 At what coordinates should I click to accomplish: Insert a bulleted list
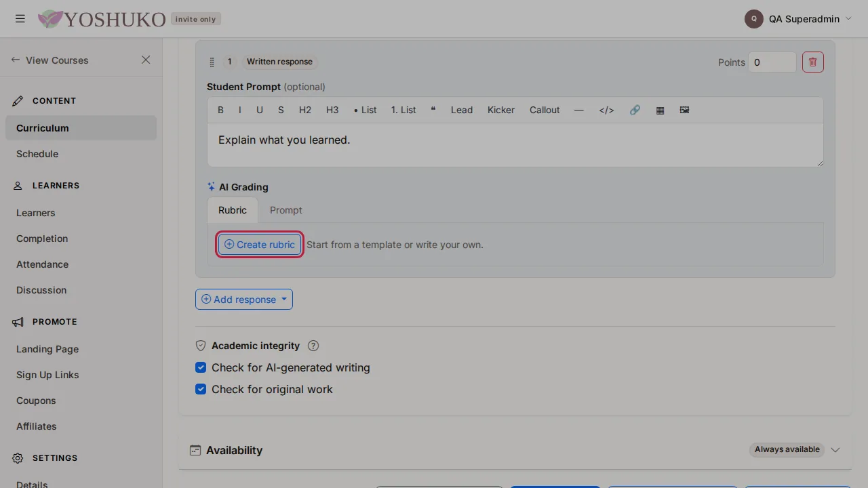pyautogui.click(x=366, y=110)
